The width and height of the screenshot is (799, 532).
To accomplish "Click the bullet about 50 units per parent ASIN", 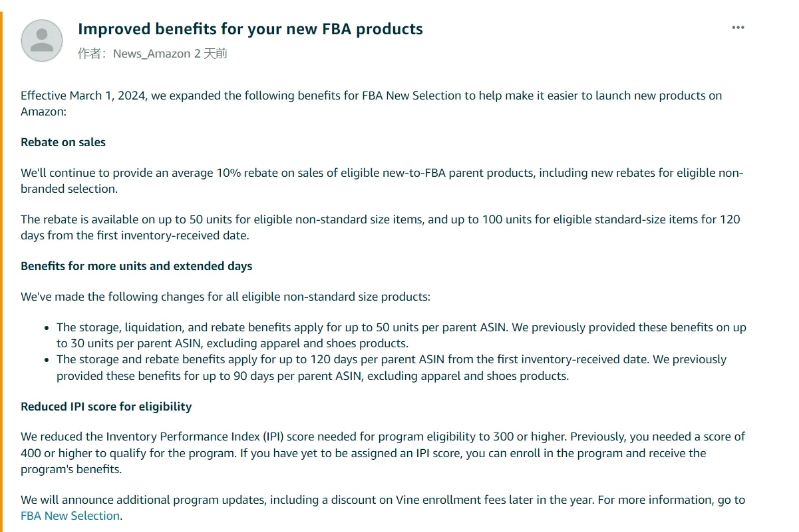I will click(x=401, y=335).
